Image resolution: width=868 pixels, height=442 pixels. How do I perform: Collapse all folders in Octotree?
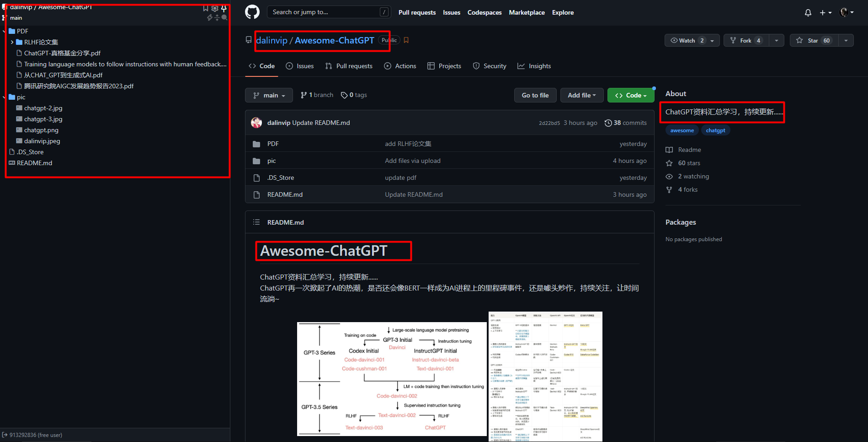tap(217, 17)
